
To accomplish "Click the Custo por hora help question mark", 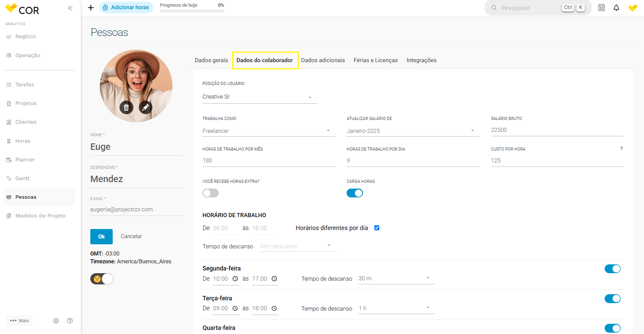I will pos(621,149).
